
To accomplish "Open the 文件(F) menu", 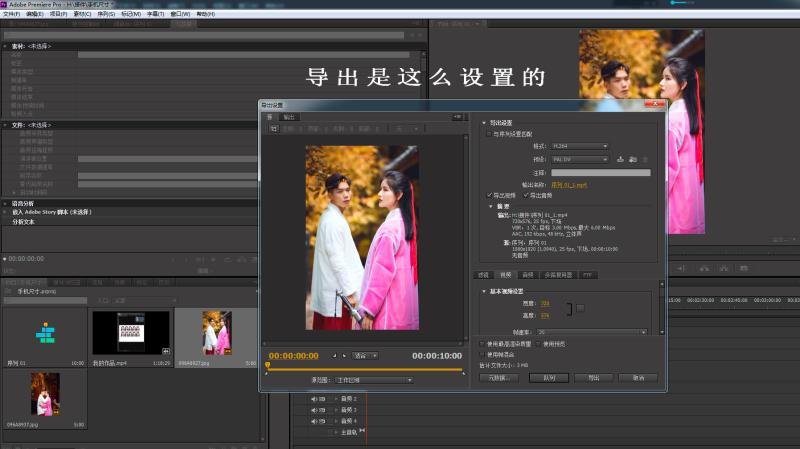I will 11,14.
